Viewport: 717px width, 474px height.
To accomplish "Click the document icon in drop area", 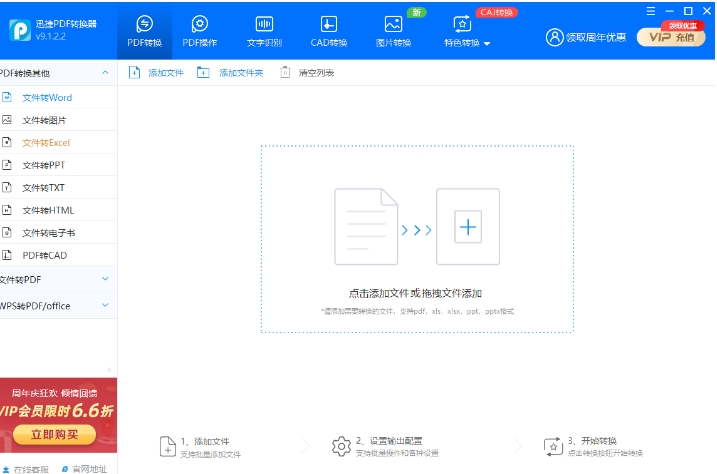I will point(366,226).
